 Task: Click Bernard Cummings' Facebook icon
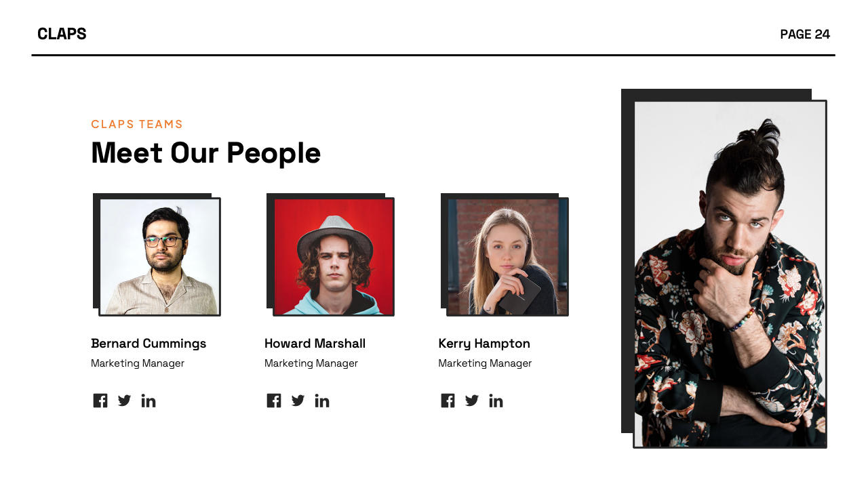click(x=100, y=401)
